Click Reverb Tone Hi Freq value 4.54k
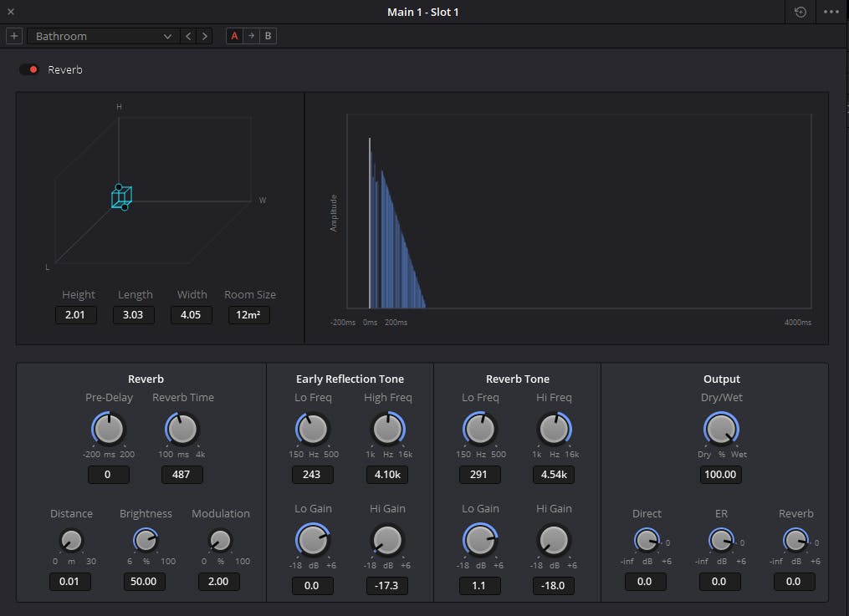Image resolution: width=849 pixels, height=616 pixels. (x=554, y=474)
